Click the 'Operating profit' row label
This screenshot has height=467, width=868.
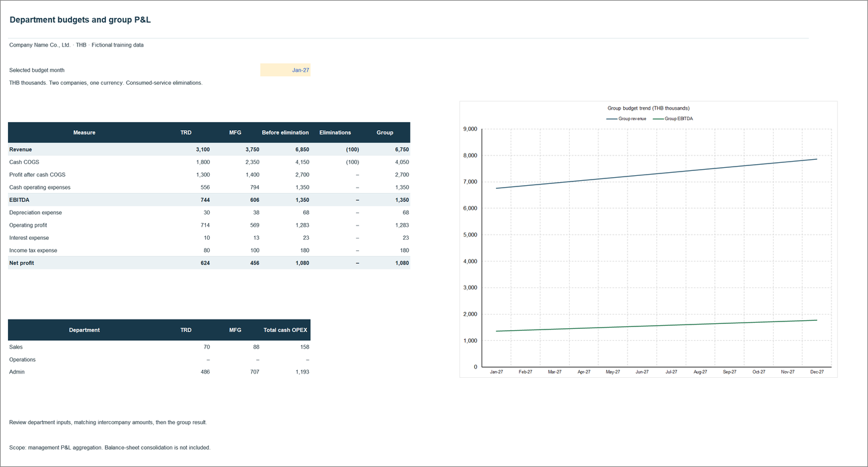coord(28,225)
